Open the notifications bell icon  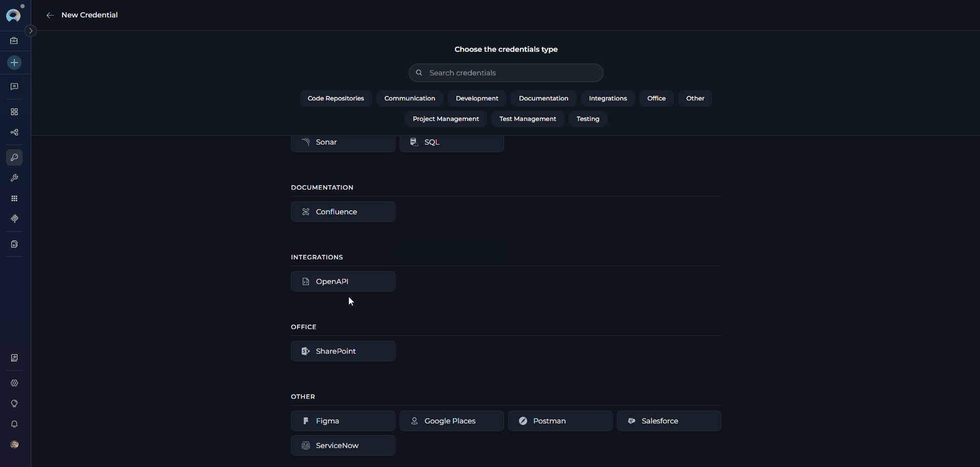[14, 424]
